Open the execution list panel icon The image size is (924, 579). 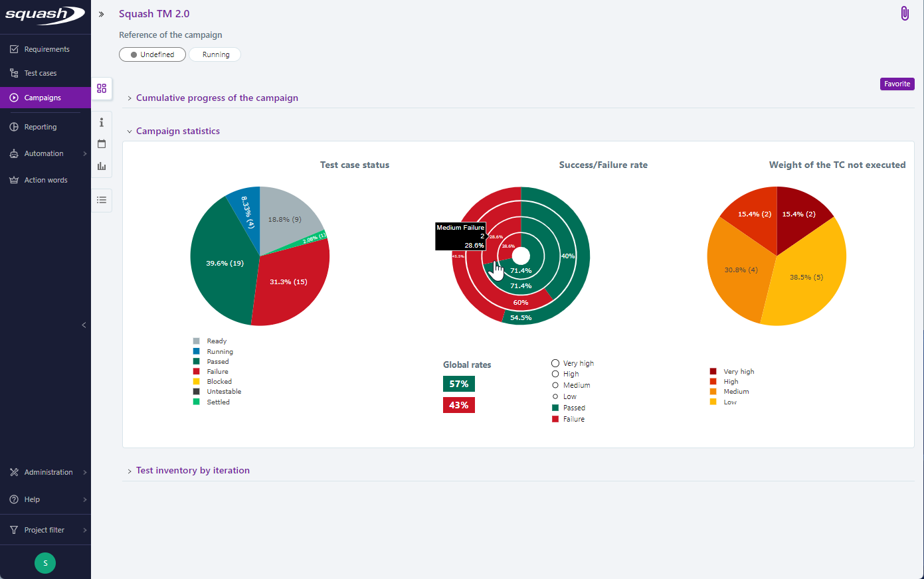101,200
